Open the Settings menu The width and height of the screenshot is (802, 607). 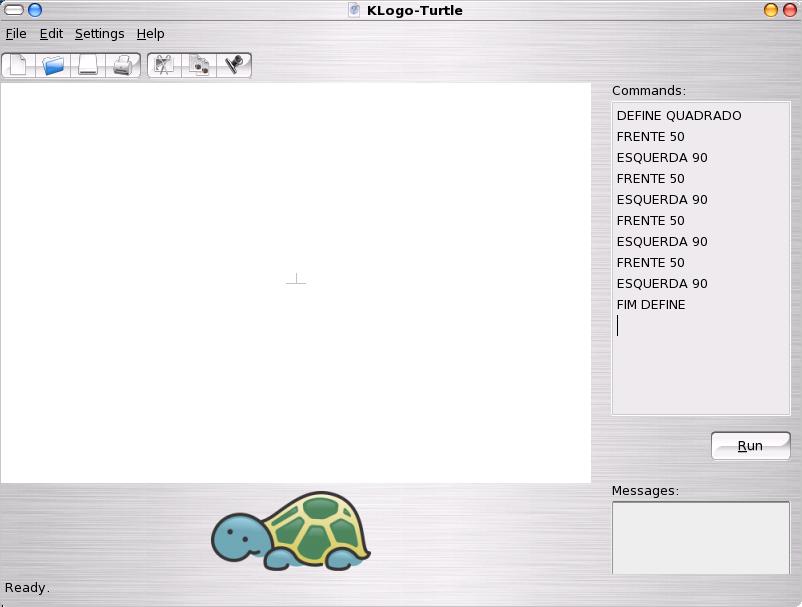(x=99, y=33)
